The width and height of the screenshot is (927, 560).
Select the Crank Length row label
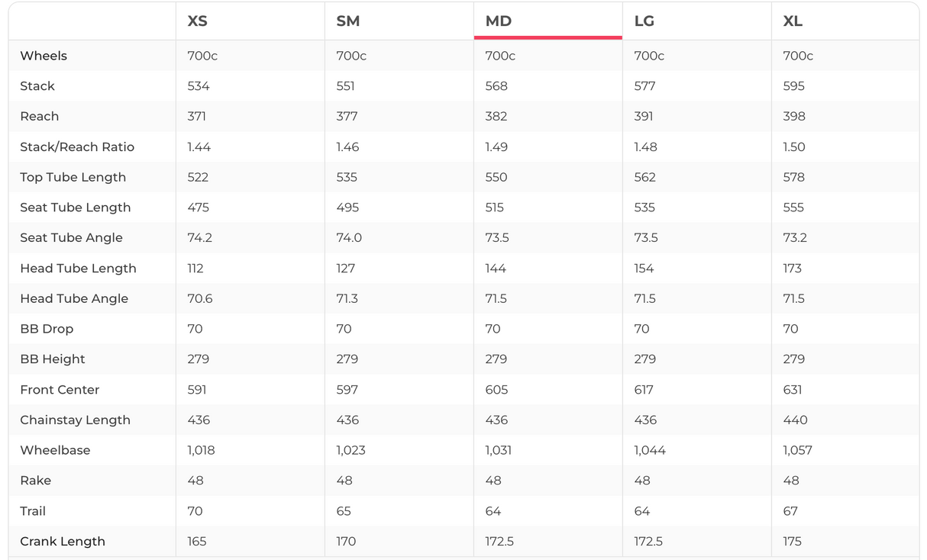[63, 541]
